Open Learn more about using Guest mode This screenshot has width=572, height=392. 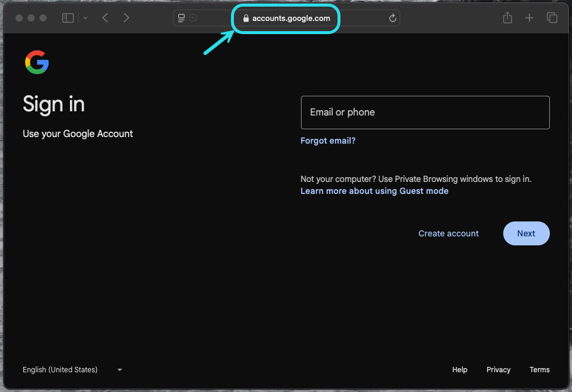click(x=374, y=191)
